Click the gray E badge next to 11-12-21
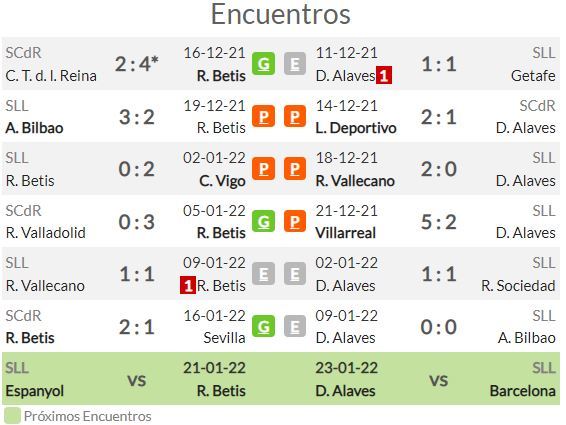566x425 pixels. click(295, 64)
